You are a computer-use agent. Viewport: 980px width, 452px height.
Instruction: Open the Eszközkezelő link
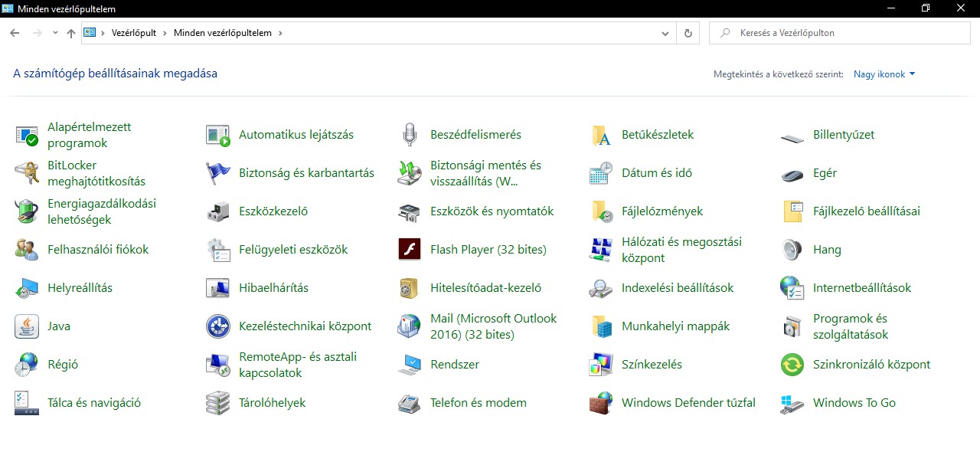coord(273,211)
